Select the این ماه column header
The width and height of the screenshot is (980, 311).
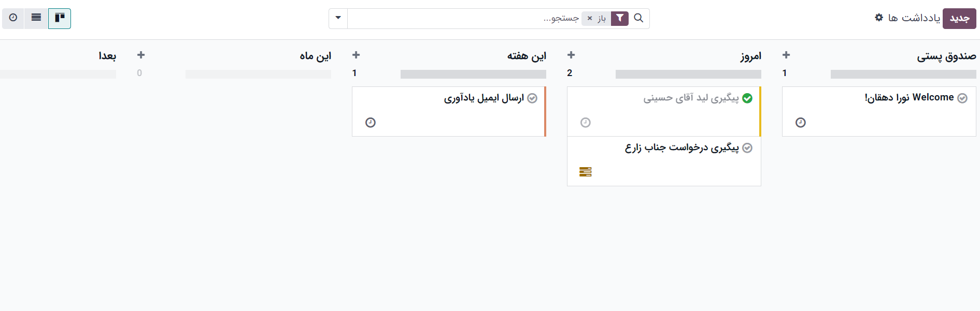315,56
